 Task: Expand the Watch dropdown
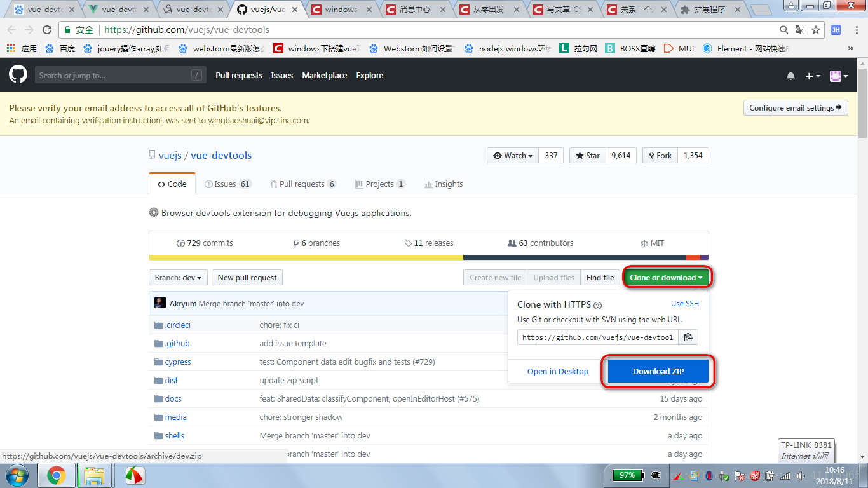513,156
